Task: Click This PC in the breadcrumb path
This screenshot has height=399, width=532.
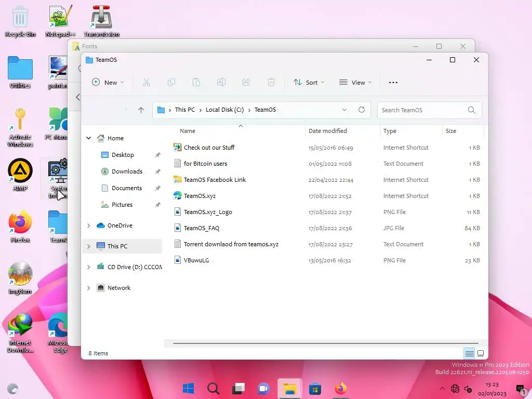Action: [x=185, y=110]
